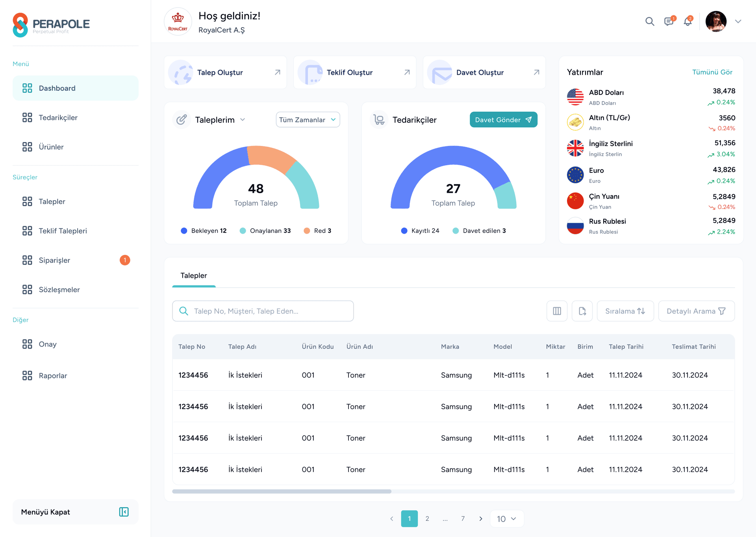Click the Talep Oluştur card
This screenshot has height=537, width=756.
(x=225, y=72)
